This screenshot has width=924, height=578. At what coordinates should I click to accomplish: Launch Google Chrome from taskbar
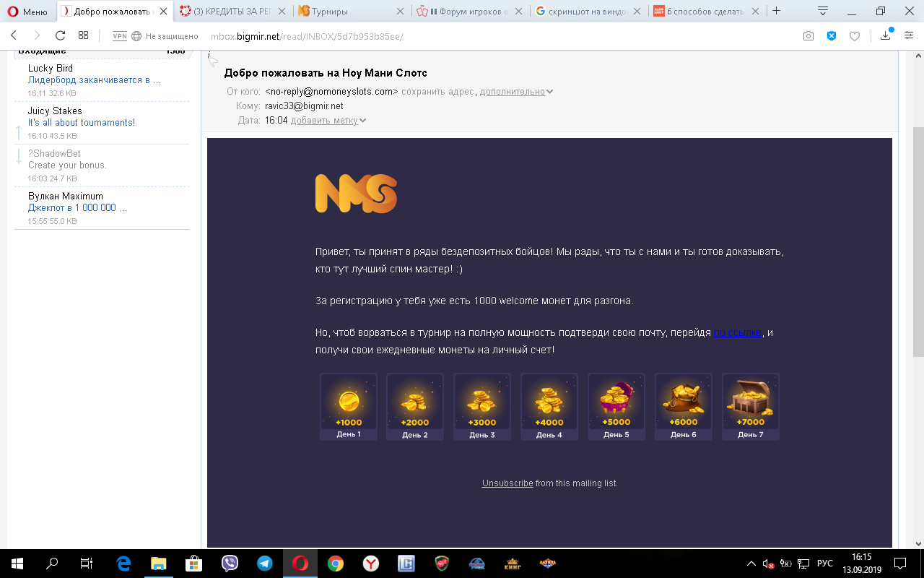click(336, 564)
